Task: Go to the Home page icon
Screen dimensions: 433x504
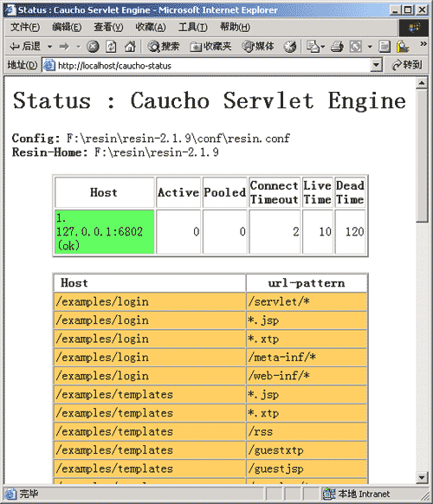Action: pos(130,47)
